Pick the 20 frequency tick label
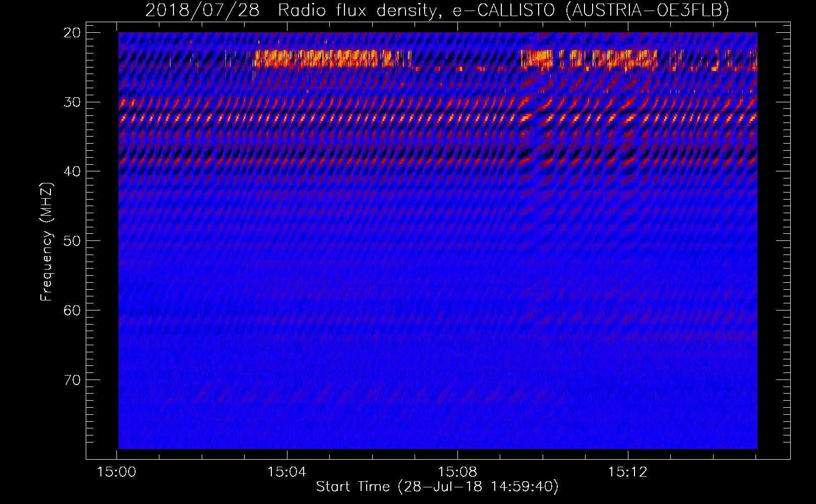This screenshot has height=504, width=816. pyautogui.click(x=72, y=33)
